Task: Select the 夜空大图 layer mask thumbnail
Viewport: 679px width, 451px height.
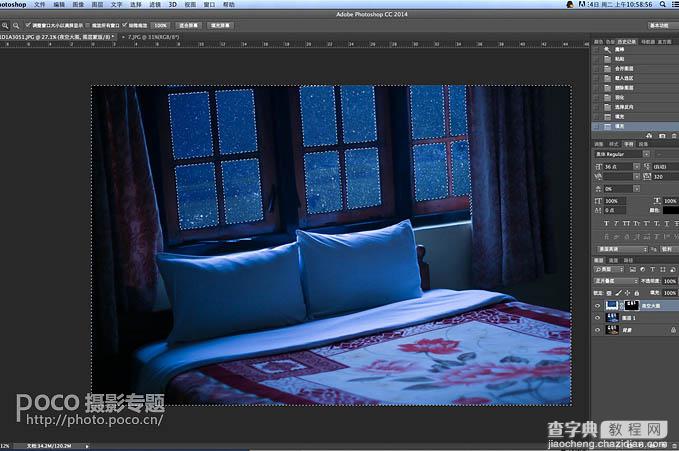Action: [631, 306]
